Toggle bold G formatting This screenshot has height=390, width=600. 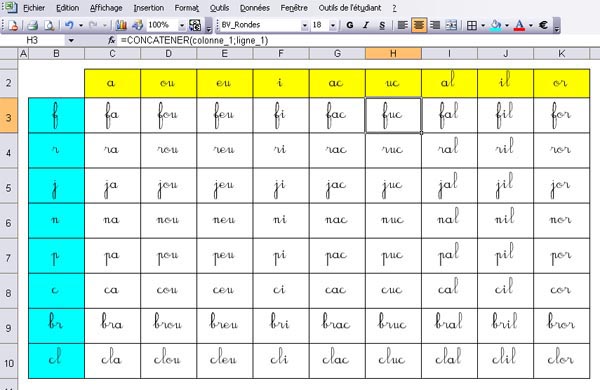coord(349,26)
